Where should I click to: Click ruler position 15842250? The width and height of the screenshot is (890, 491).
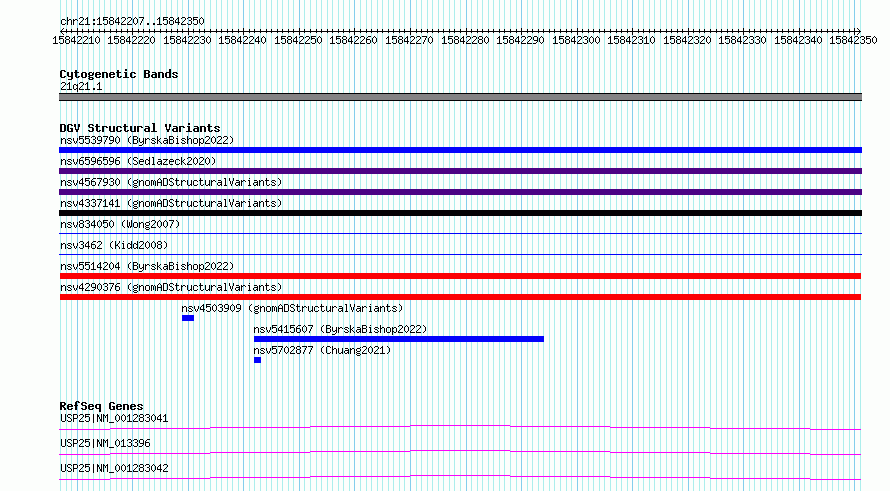point(298,40)
